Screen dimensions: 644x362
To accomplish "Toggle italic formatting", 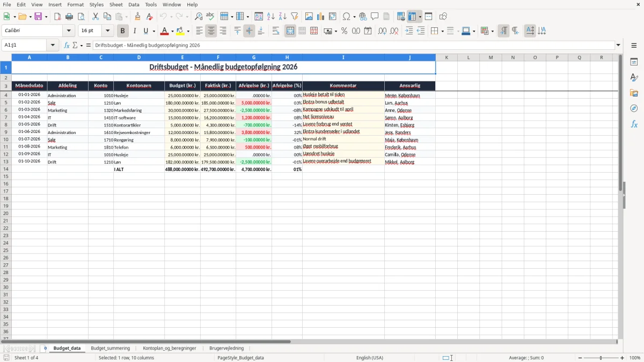I will coord(134,31).
